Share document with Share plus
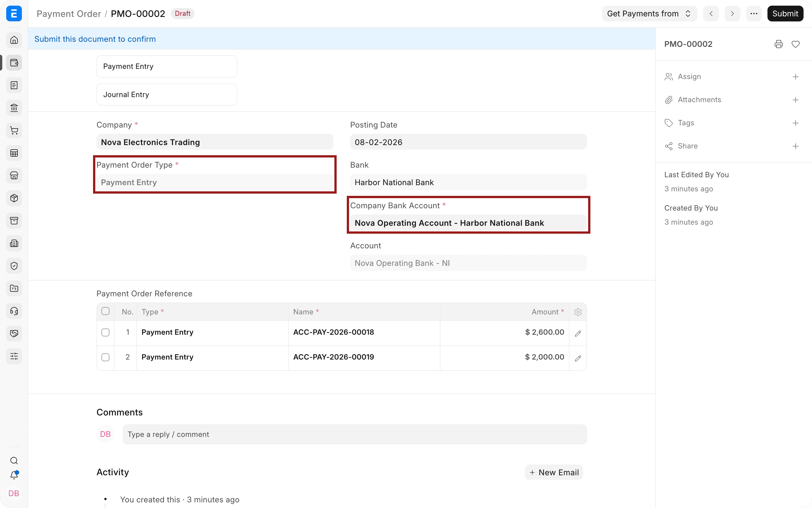This screenshot has width=812, height=508. (796, 146)
